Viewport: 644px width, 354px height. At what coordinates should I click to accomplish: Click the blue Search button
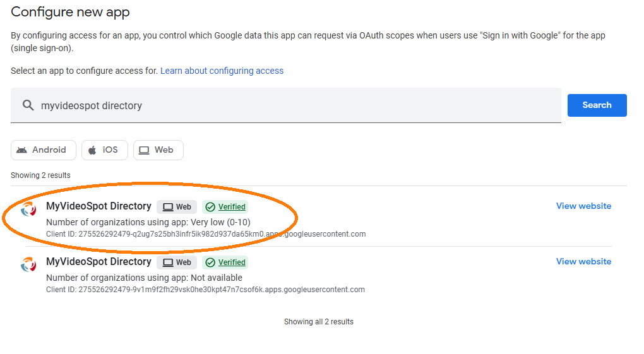pyautogui.click(x=597, y=105)
